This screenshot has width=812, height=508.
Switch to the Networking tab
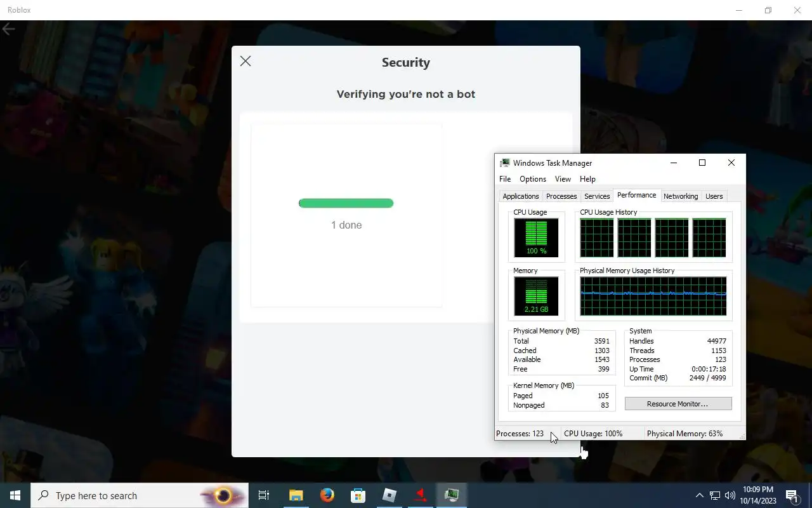click(x=681, y=196)
